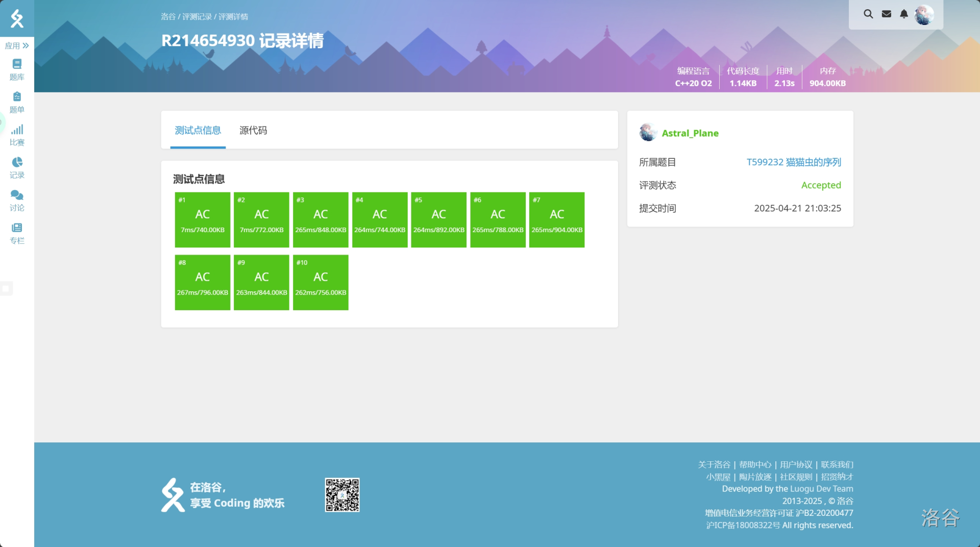
Task: Open the 帮助中心 footer link
Action: click(x=755, y=464)
